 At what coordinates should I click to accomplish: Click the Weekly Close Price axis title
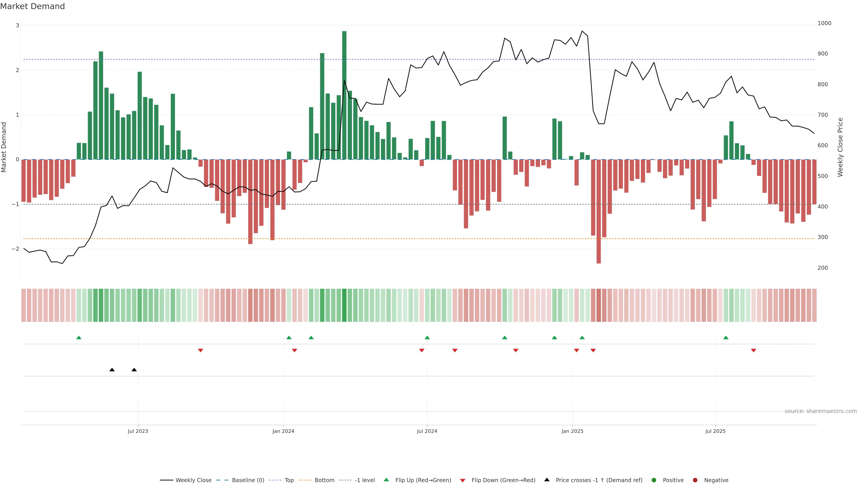[840, 147]
